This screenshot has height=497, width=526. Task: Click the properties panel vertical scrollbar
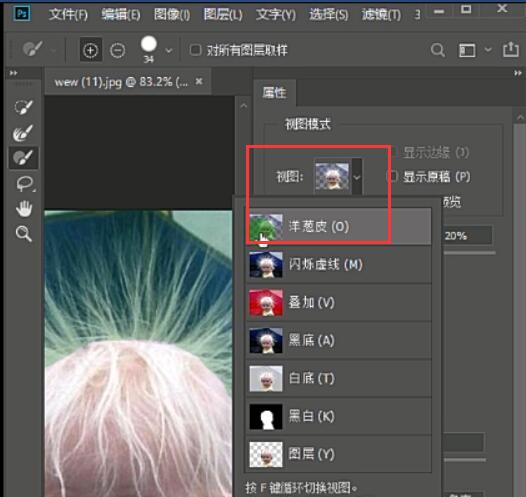[x=520, y=309]
